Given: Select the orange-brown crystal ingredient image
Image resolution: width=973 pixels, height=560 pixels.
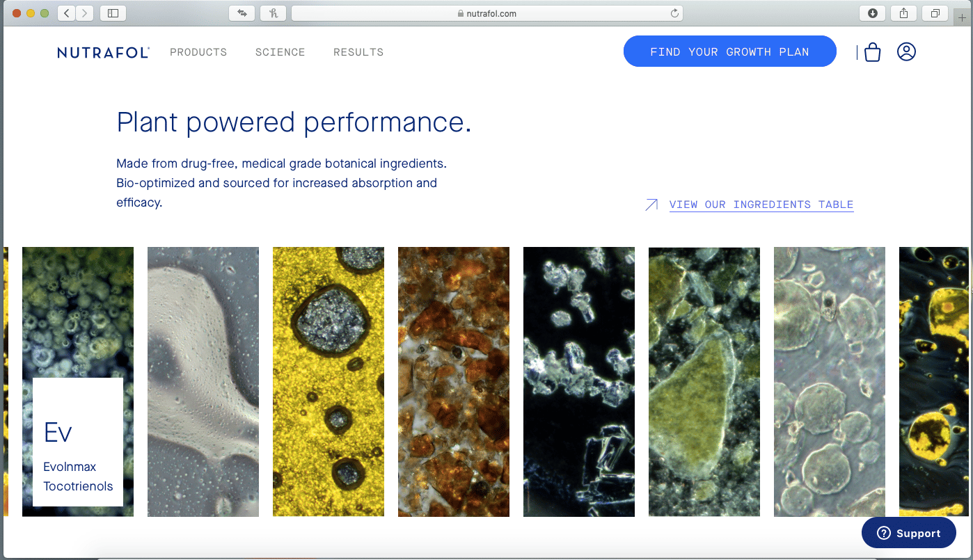Looking at the screenshot, I should 453,381.
